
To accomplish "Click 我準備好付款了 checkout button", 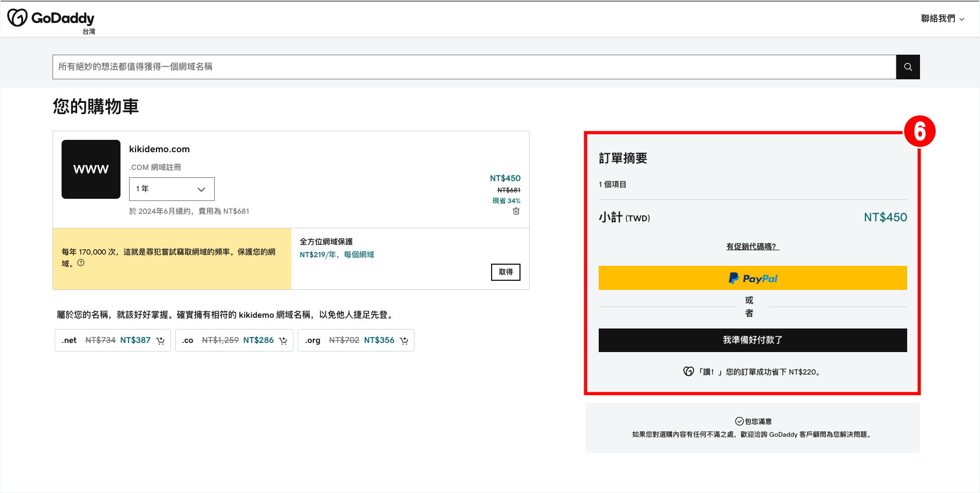I will tap(752, 340).
